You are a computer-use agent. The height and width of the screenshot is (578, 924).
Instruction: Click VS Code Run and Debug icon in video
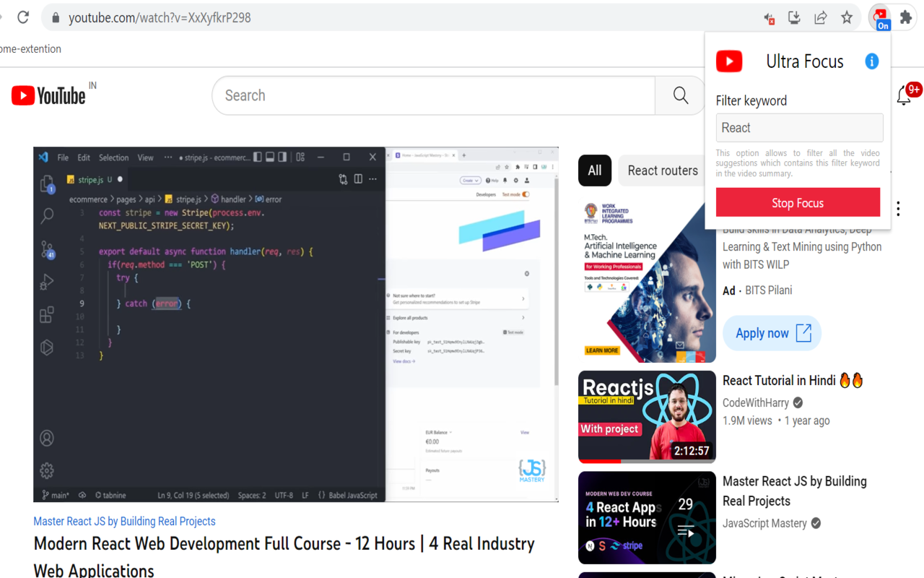click(47, 282)
